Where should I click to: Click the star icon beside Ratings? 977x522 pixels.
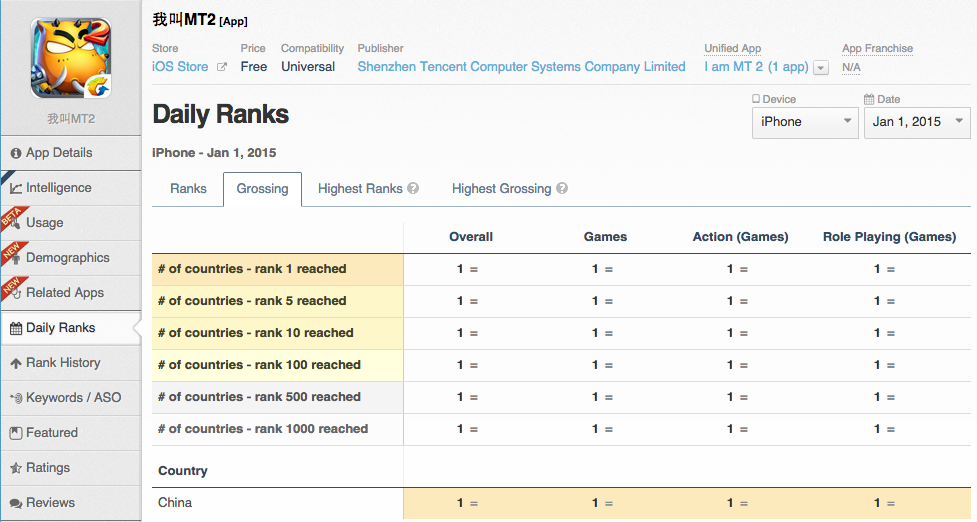coord(16,468)
